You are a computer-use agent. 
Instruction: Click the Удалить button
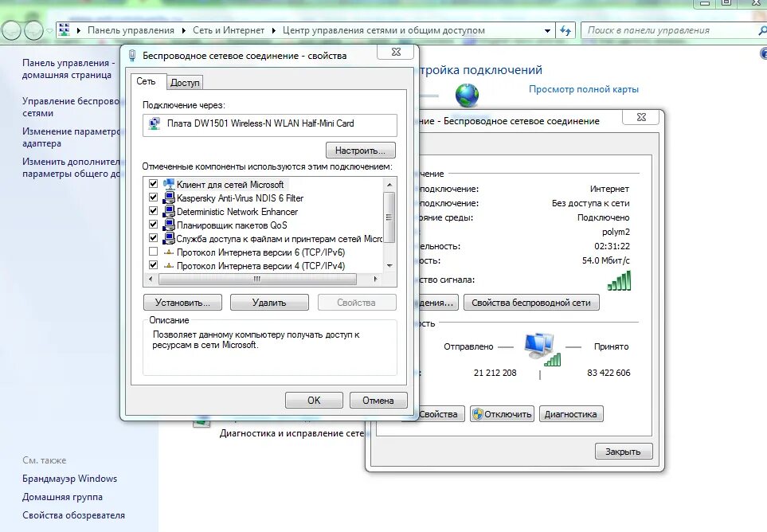point(269,303)
